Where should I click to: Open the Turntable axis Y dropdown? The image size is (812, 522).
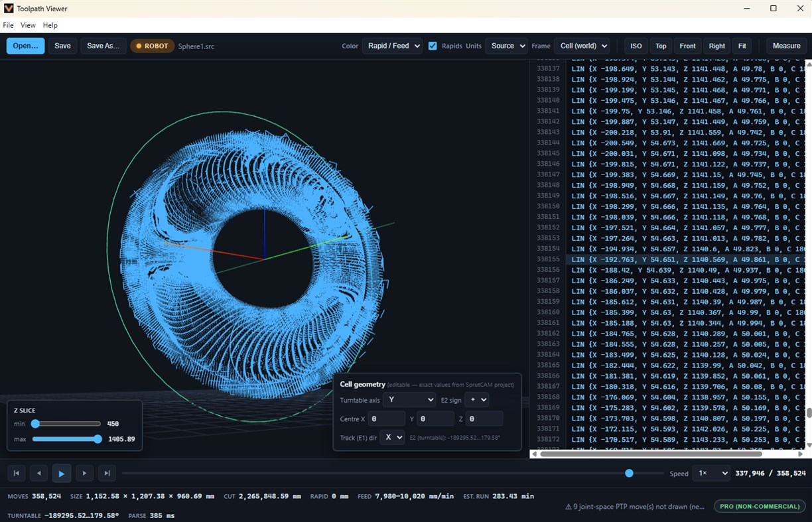pos(409,400)
